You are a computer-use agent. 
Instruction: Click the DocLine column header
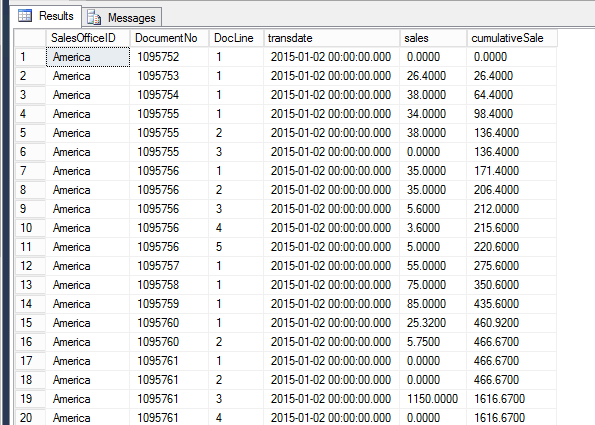point(236,38)
